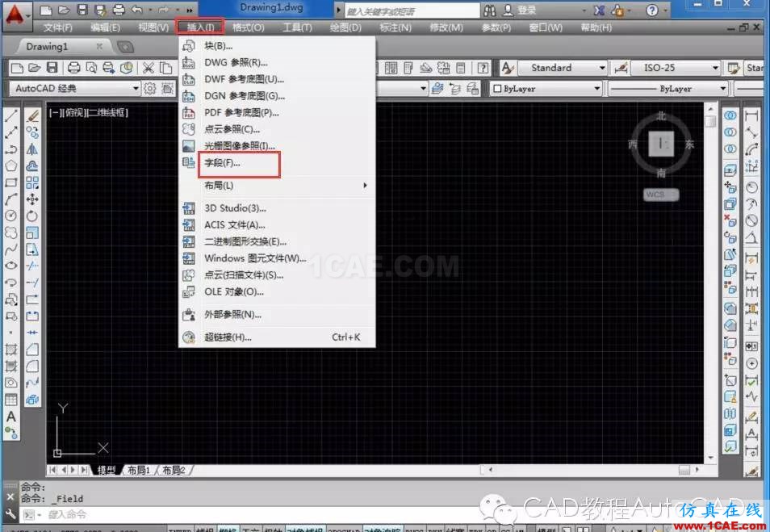Click the keyword search input field
This screenshot has height=532, width=770.
point(412,10)
